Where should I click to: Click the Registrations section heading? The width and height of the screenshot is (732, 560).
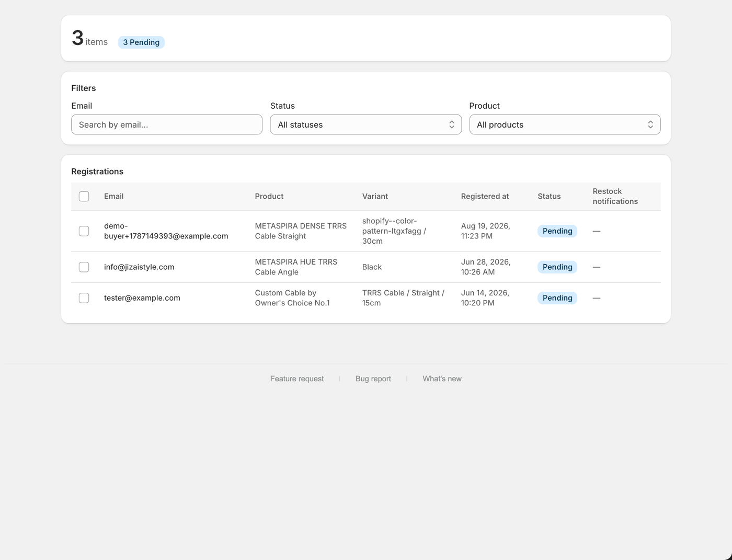coord(97,172)
